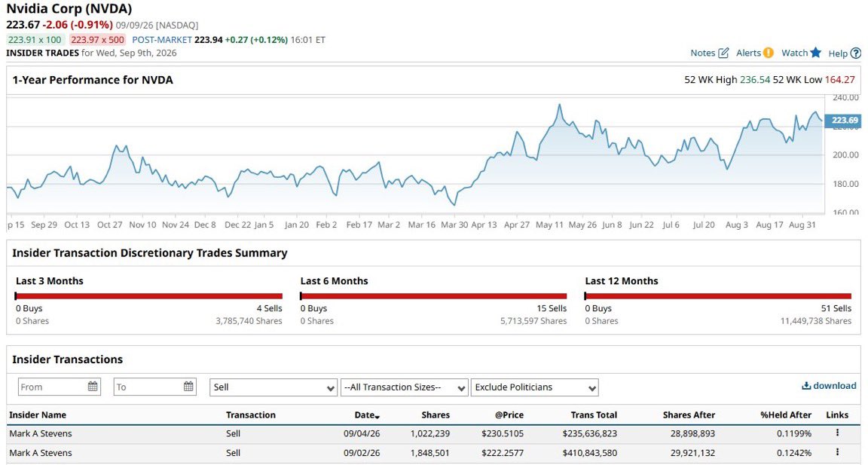
Task: Sort table by Shares After column
Action: pos(689,415)
